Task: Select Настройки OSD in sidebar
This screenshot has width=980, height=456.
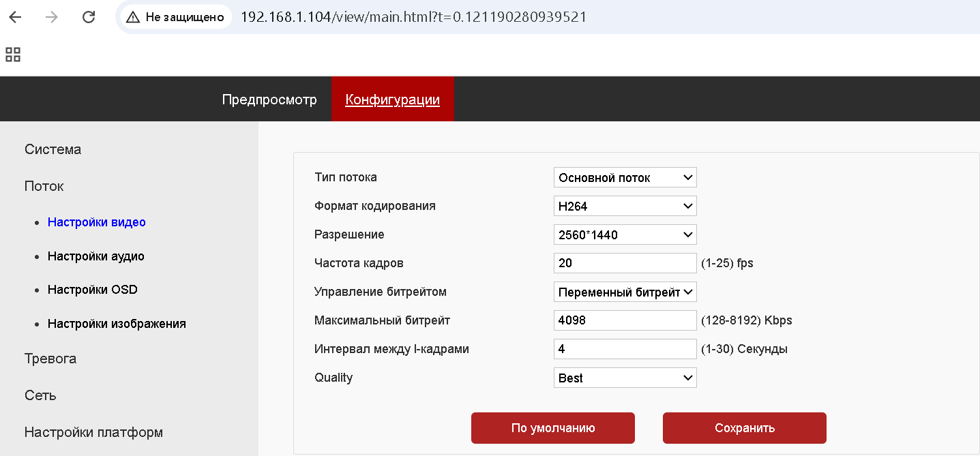Action: pyautogui.click(x=93, y=290)
